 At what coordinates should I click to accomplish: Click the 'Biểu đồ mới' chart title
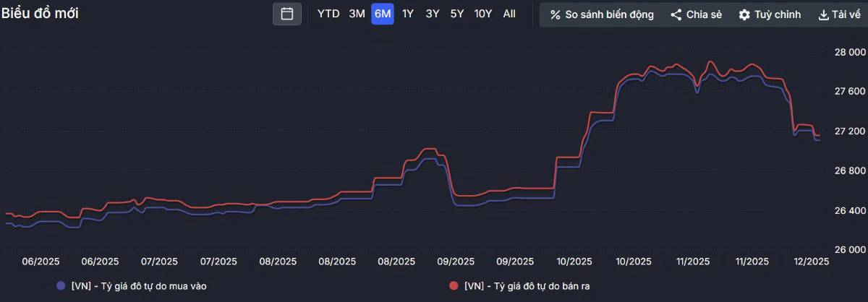tap(40, 14)
